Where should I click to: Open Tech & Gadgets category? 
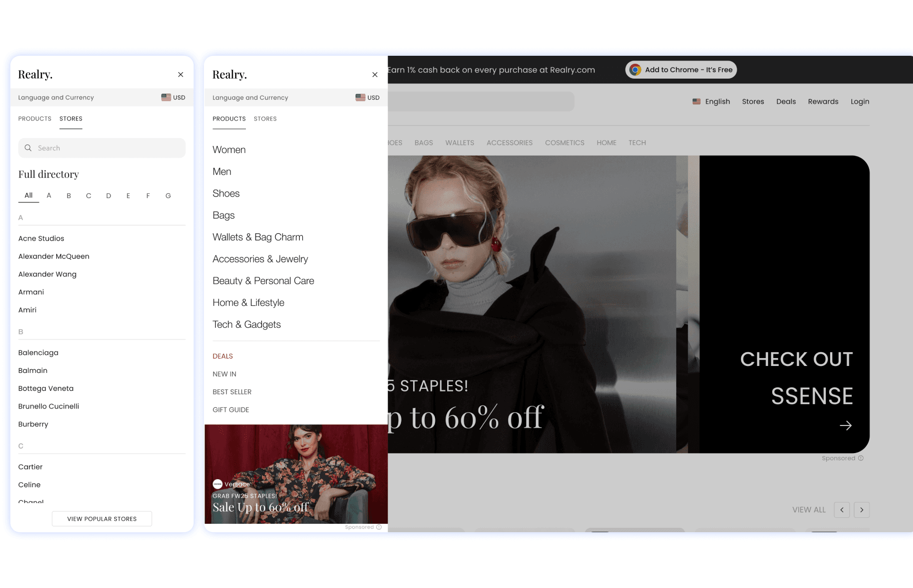coord(247,325)
